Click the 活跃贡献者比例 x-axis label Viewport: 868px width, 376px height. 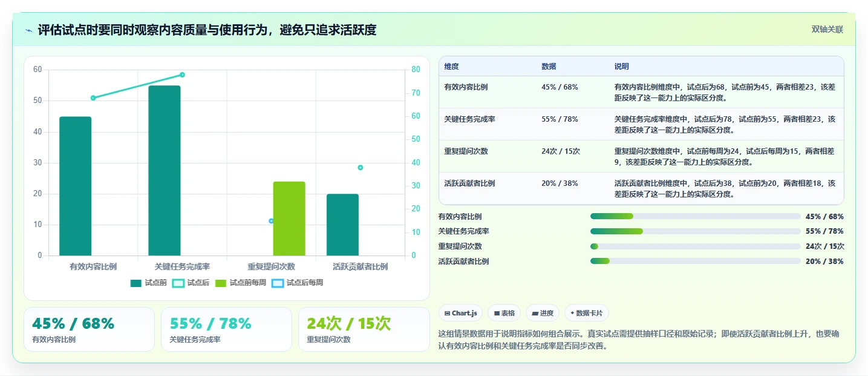pos(361,266)
